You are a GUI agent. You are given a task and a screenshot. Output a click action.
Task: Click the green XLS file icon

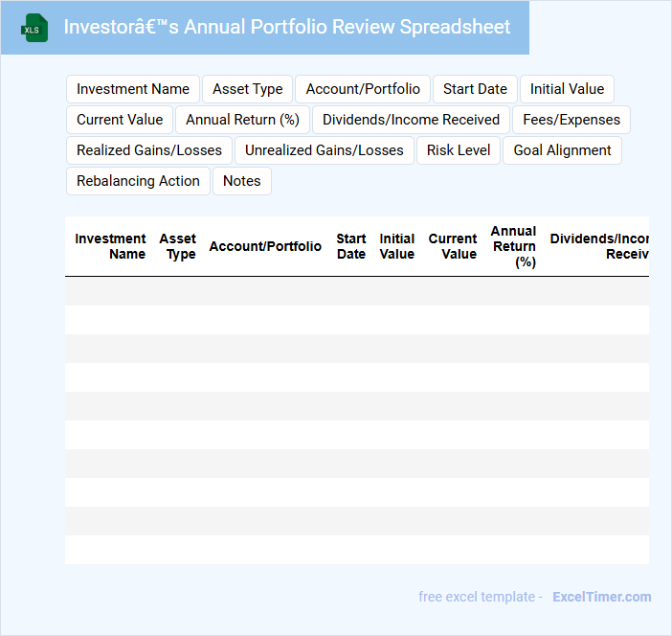(34, 28)
